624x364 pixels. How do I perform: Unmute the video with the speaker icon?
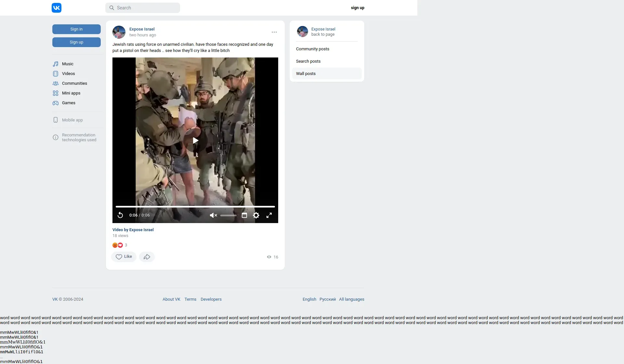pyautogui.click(x=213, y=215)
